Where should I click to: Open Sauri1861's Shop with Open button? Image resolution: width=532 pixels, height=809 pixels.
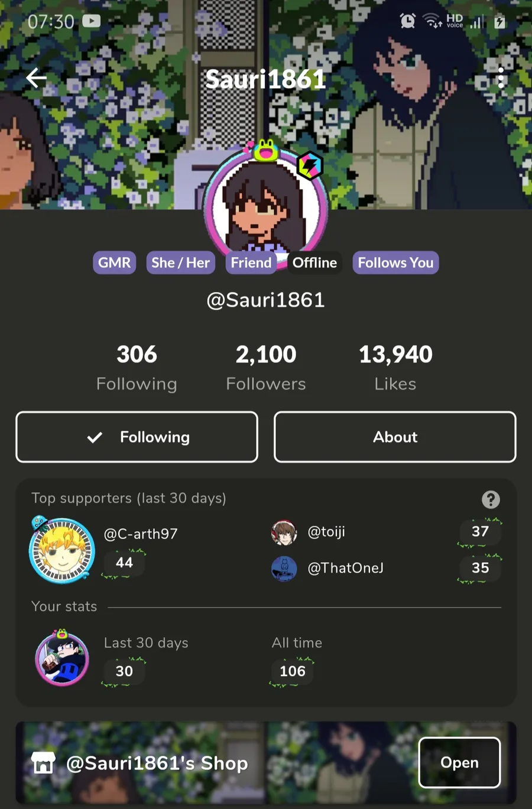(x=459, y=762)
